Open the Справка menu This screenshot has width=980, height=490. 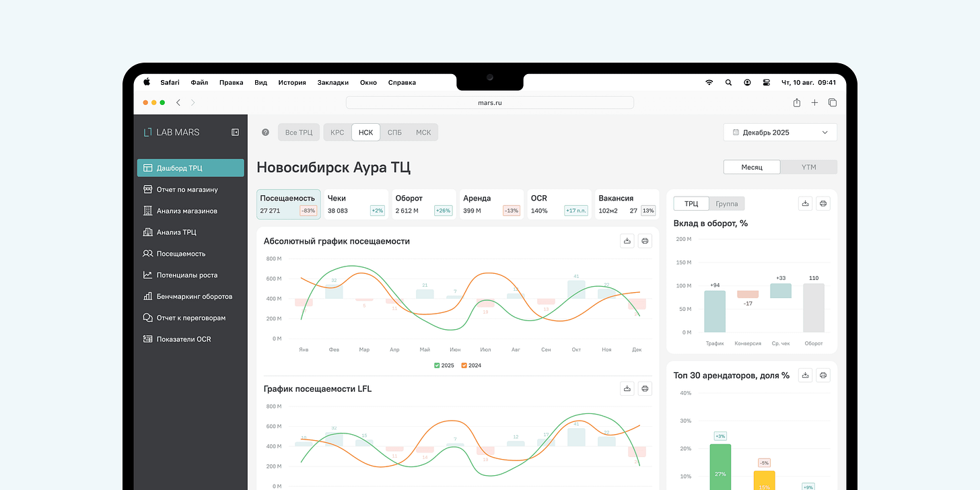click(402, 83)
